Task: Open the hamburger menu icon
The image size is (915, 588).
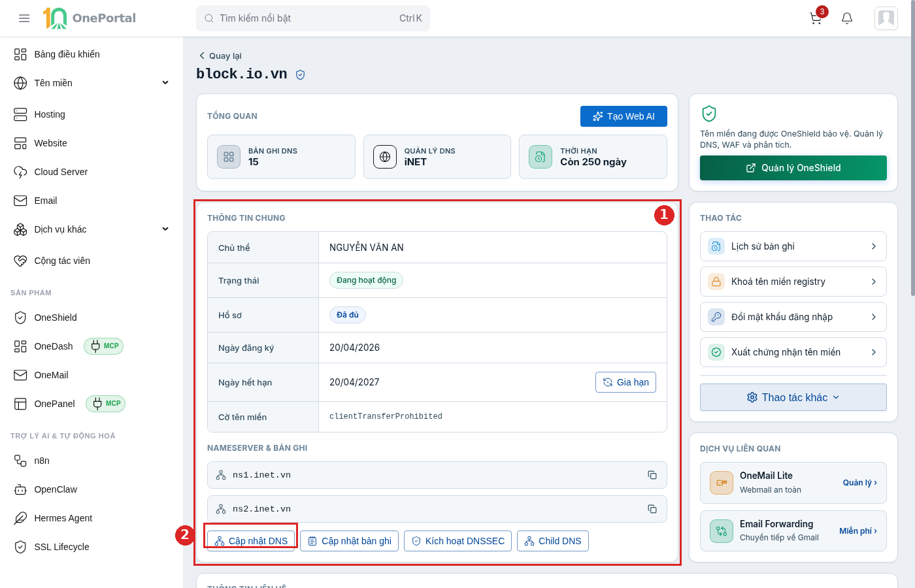Action: coord(24,18)
